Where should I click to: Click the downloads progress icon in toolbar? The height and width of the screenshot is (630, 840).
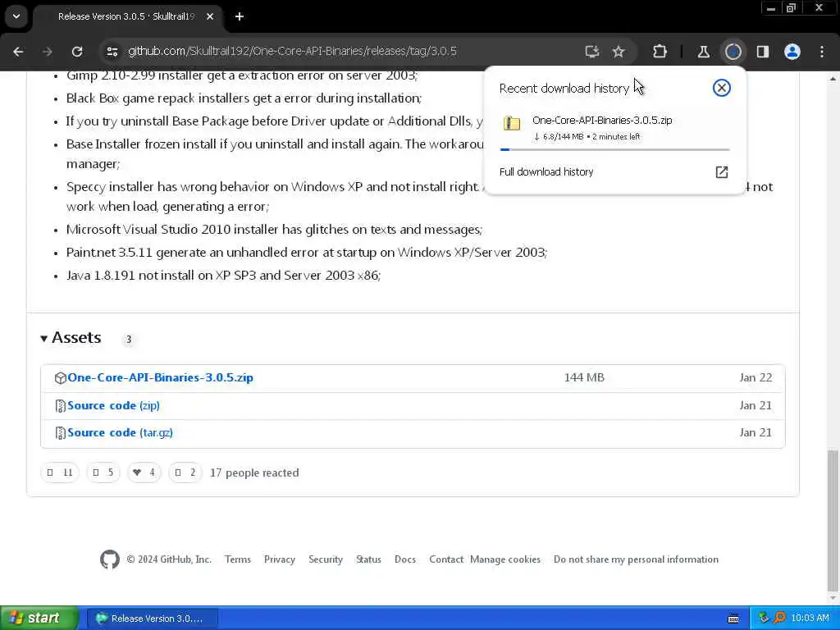pyautogui.click(x=733, y=52)
